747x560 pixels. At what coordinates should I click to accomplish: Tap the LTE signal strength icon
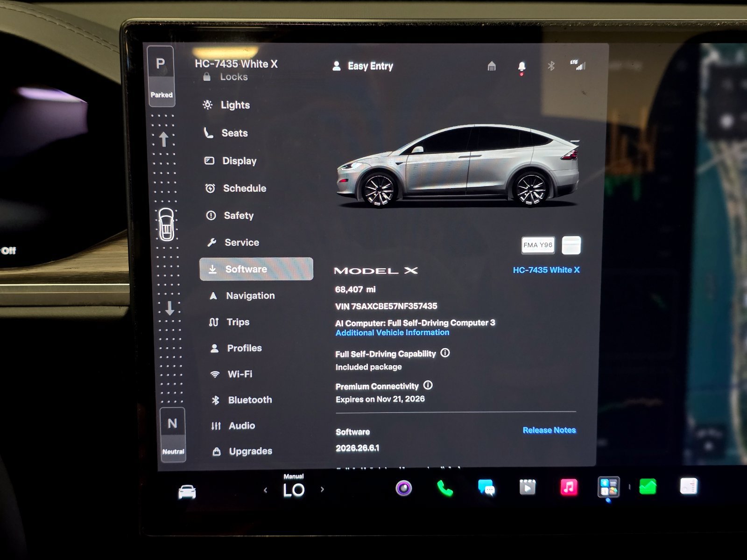[x=578, y=65]
